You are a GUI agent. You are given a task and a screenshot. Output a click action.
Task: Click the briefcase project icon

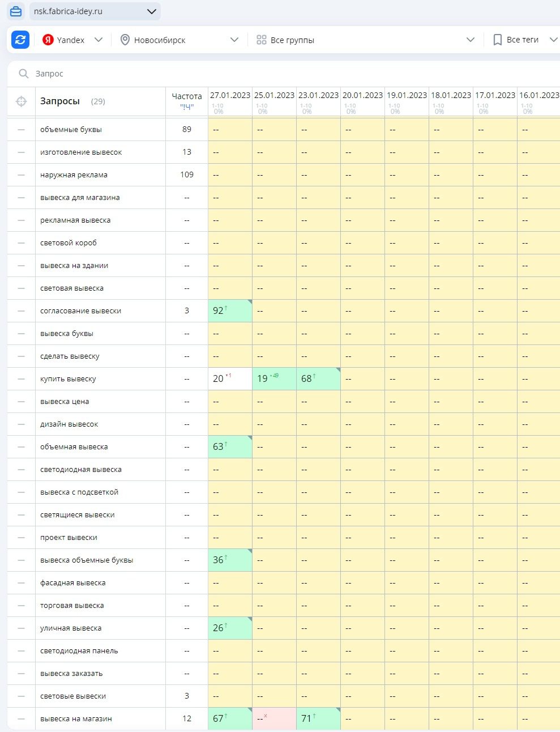tap(16, 11)
